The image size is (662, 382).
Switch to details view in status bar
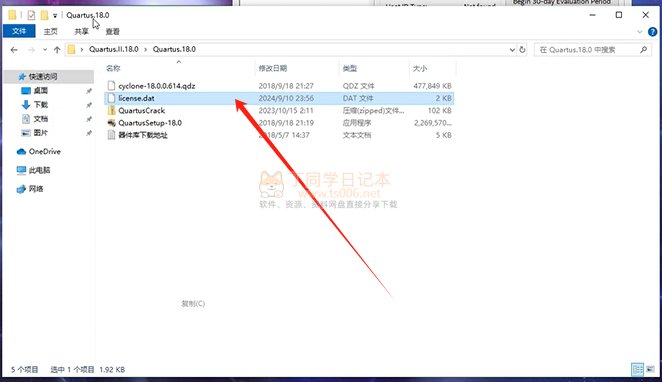pos(638,369)
